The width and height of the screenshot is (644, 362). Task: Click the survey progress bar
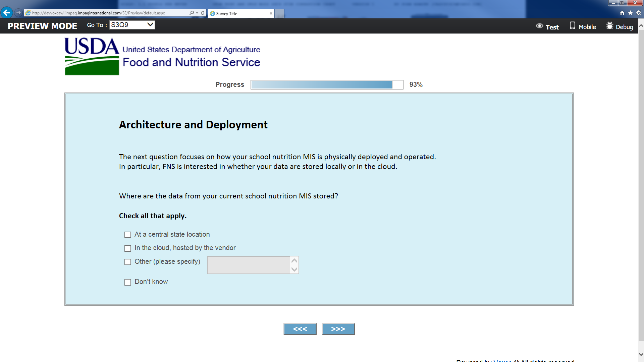point(327,84)
